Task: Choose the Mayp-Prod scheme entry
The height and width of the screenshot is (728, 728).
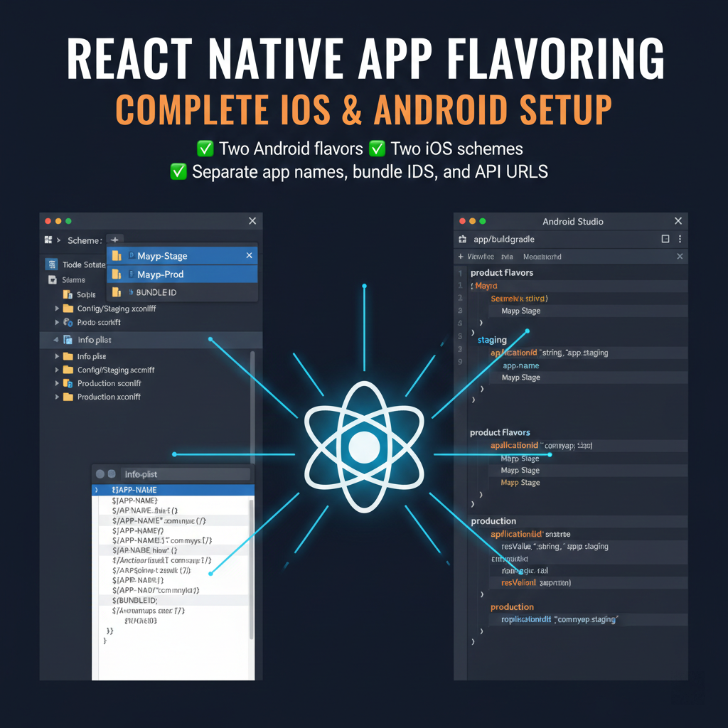Action: coord(182,274)
